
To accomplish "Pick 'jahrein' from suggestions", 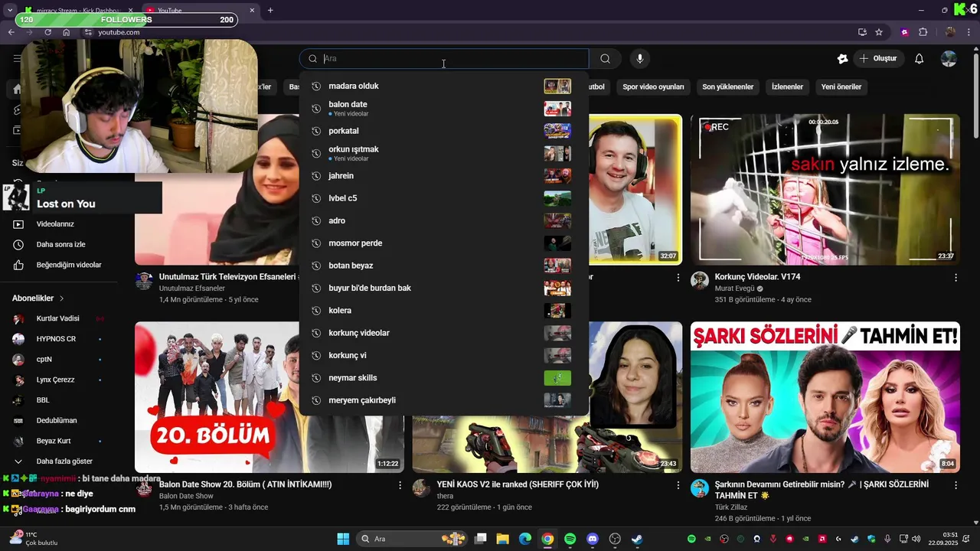I will click(x=341, y=176).
